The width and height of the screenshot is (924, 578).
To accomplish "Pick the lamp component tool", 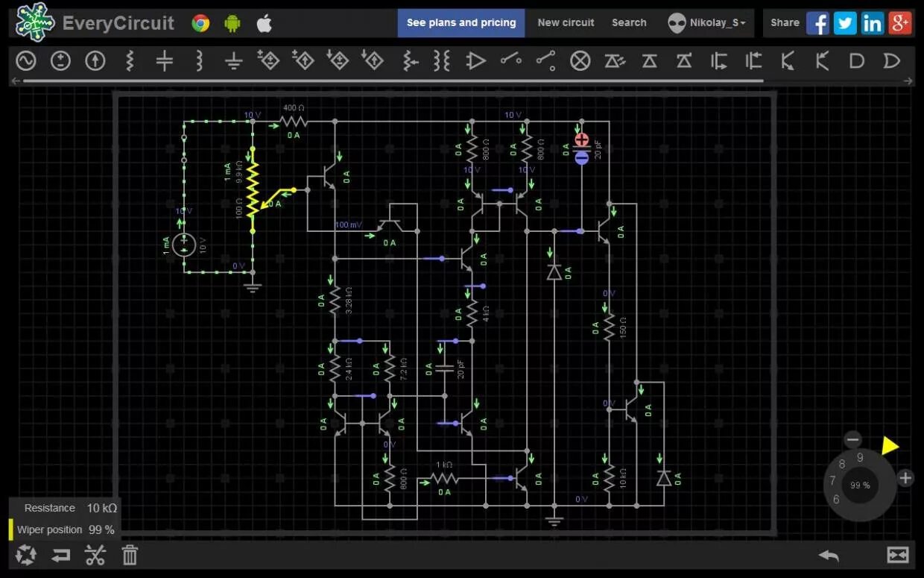I will 580,60.
